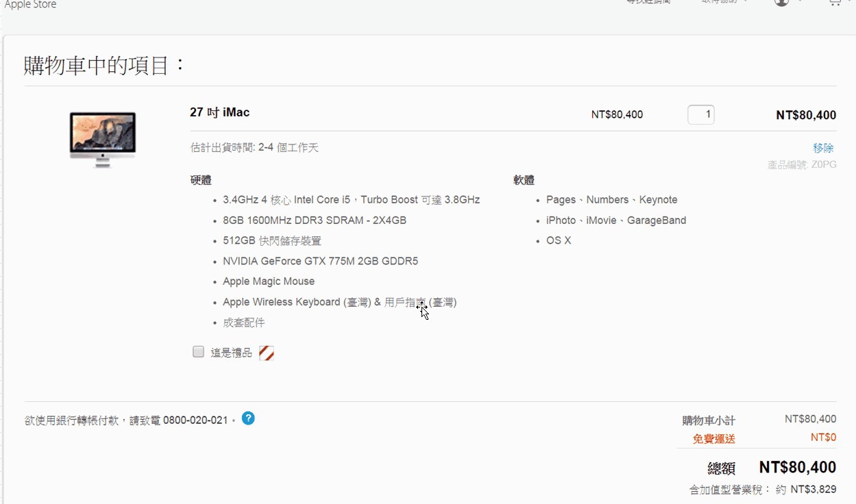This screenshot has height=504, width=856.
Task: Focus the quantity field showing 1
Action: [x=701, y=114]
